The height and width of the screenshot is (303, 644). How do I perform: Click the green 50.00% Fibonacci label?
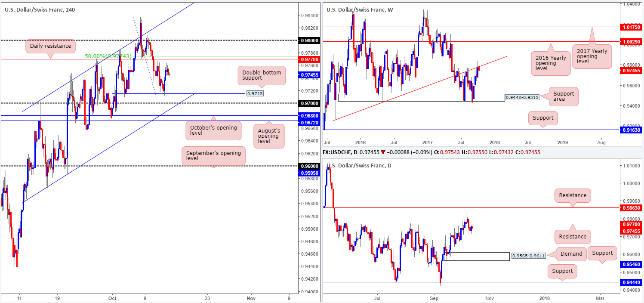108,56
